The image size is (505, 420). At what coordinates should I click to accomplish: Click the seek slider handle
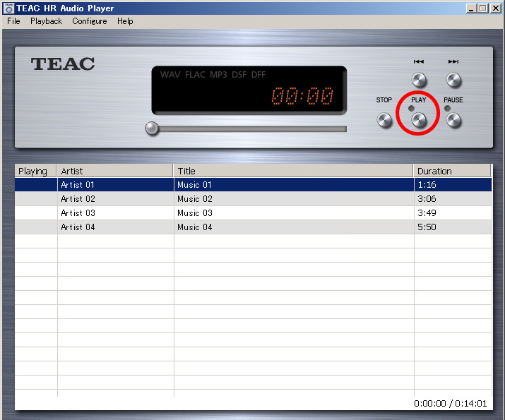152,128
